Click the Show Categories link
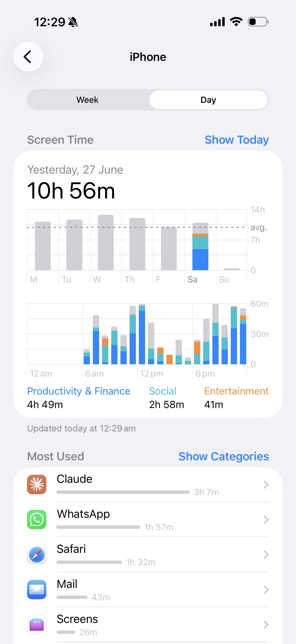 224,456
